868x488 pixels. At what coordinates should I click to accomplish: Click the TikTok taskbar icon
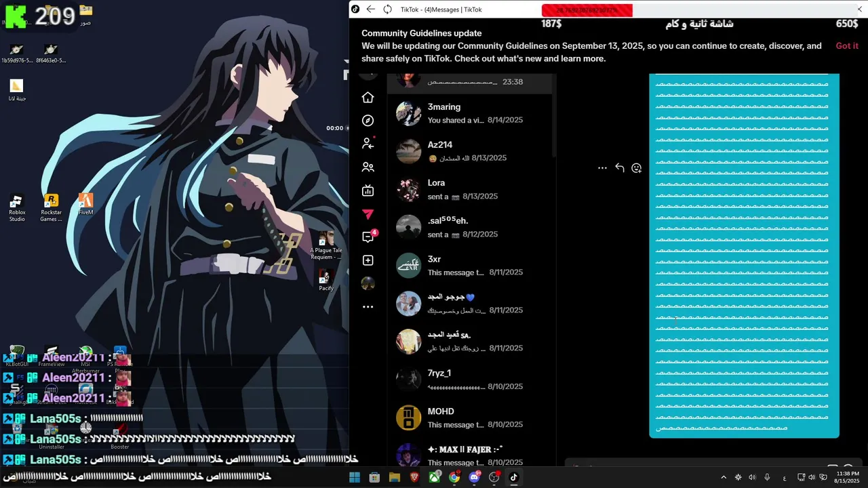(x=514, y=477)
